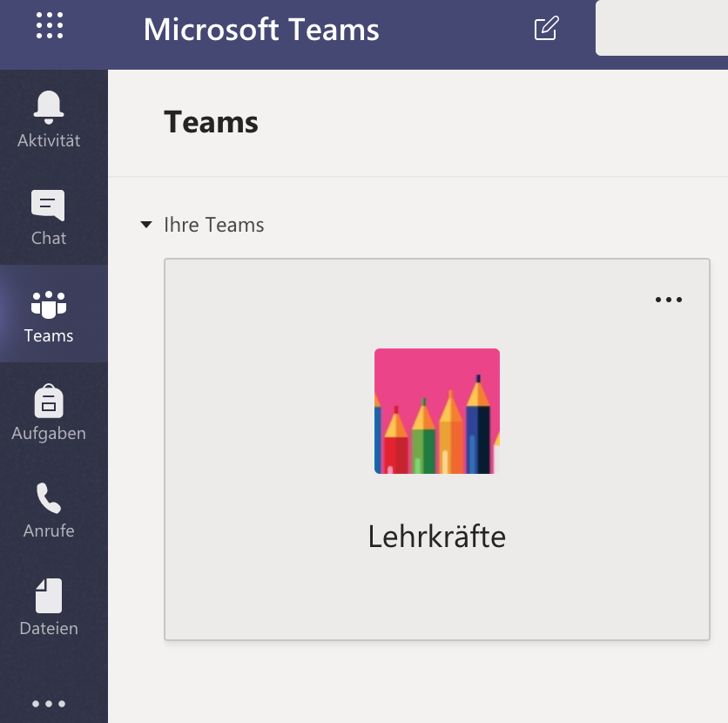Select the Chat speech bubble icon
728x723 pixels.
coord(48,206)
